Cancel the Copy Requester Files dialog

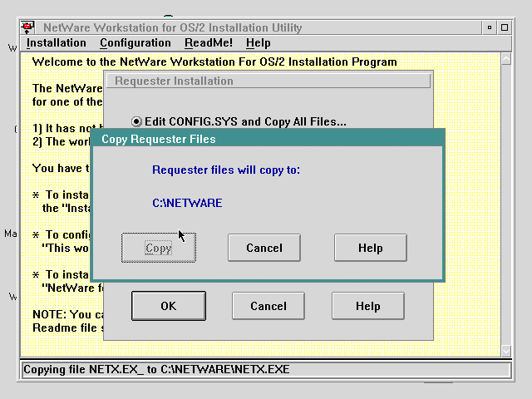point(264,248)
